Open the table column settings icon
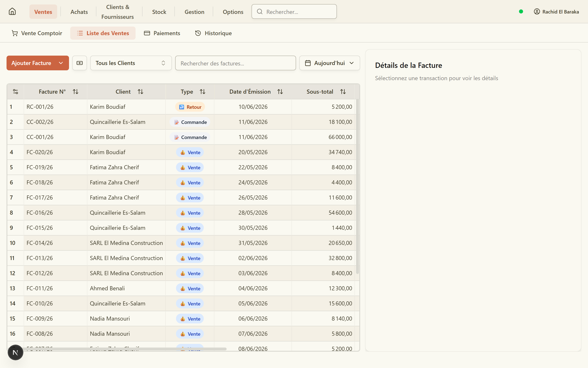Image resolution: width=588 pixels, height=368 pixels. coord(16,92)
